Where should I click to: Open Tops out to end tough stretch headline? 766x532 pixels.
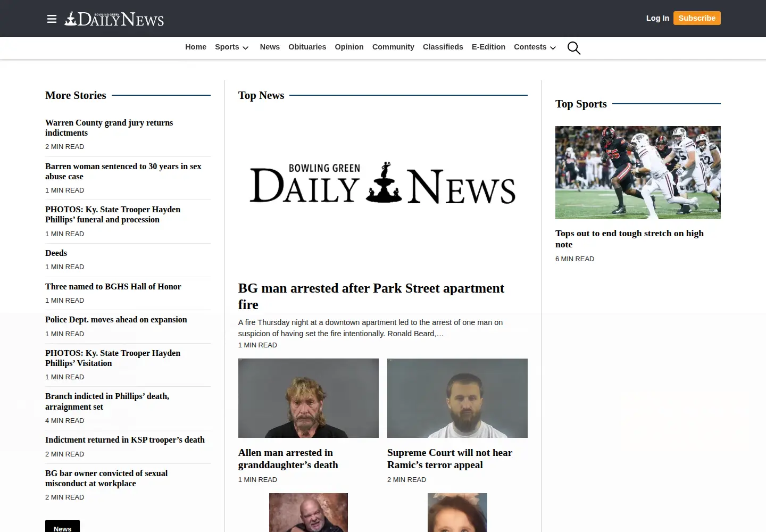click(629, 239)
